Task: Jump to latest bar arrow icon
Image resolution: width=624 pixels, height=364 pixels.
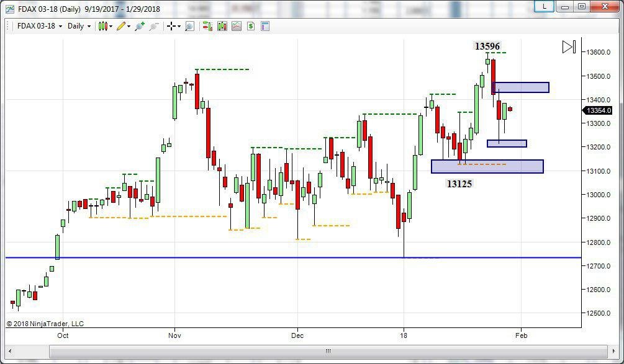Action: (569, 47)
